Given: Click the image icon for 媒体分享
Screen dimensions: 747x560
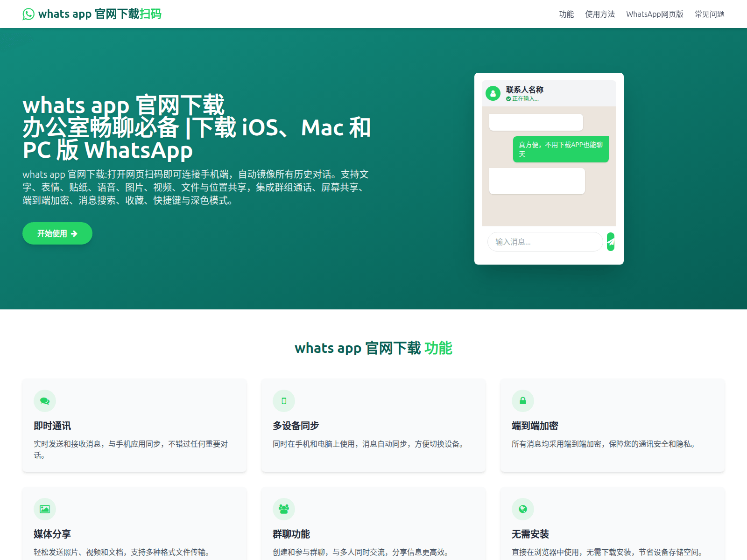Looking at the screenshot, I should coord(45,509).
